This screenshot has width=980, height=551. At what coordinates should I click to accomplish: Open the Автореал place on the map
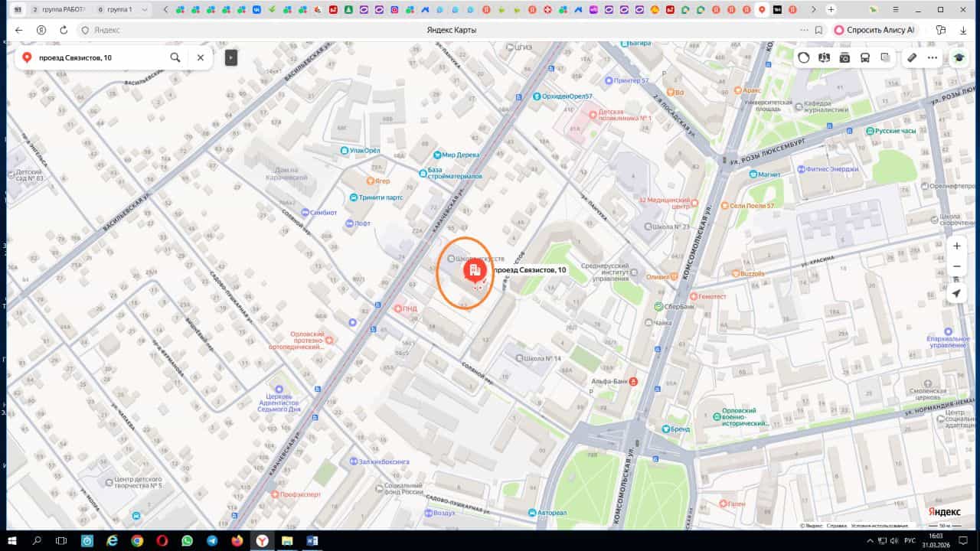pos(546,512)
